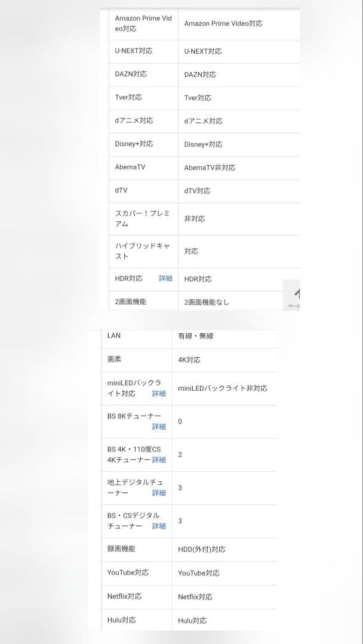The image size is (363, 644).
Task: Select the スカパー！プレミアム label
Action: coord(142,219)
